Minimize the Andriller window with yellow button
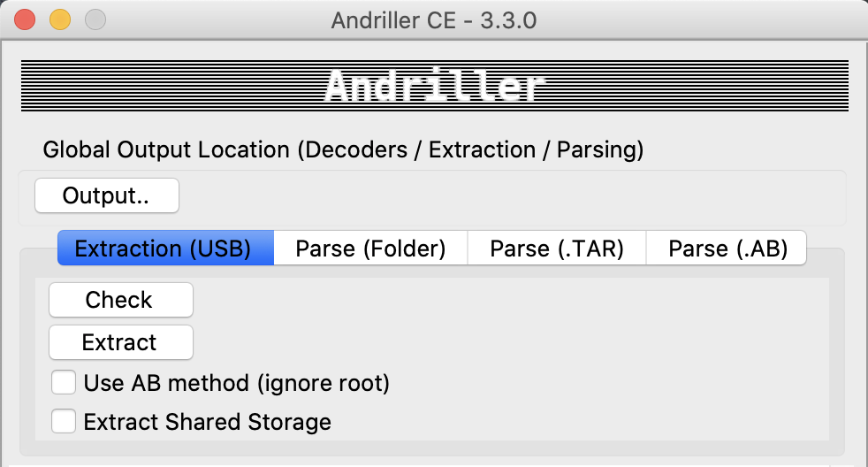Viewport: 868px width, 467px height. [59, 19]
